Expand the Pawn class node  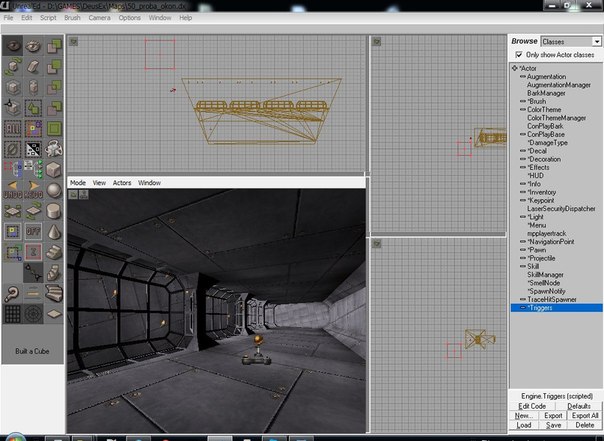[x=523, y=250]
